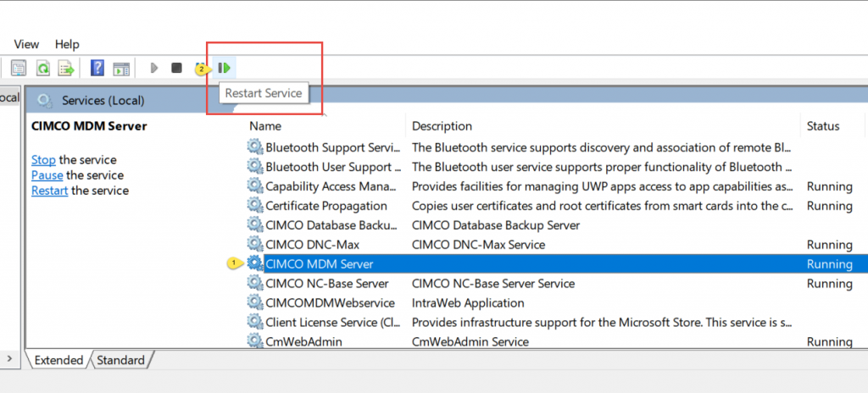Image resolution: width=868 pixels, height=393 pixels.
Task: Switch to the Standard tab
Action: point(120,360)
